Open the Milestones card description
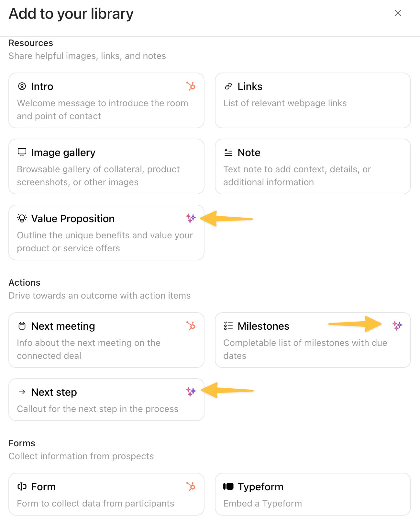The image size is (420, 524). pyautogui.click(x=305, y=349)
